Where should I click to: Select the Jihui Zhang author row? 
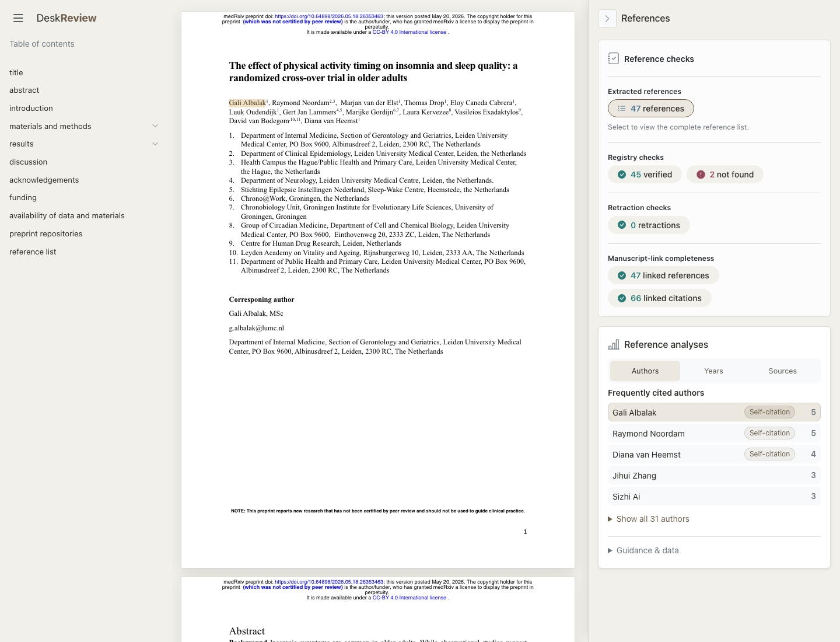coord(714,475)
